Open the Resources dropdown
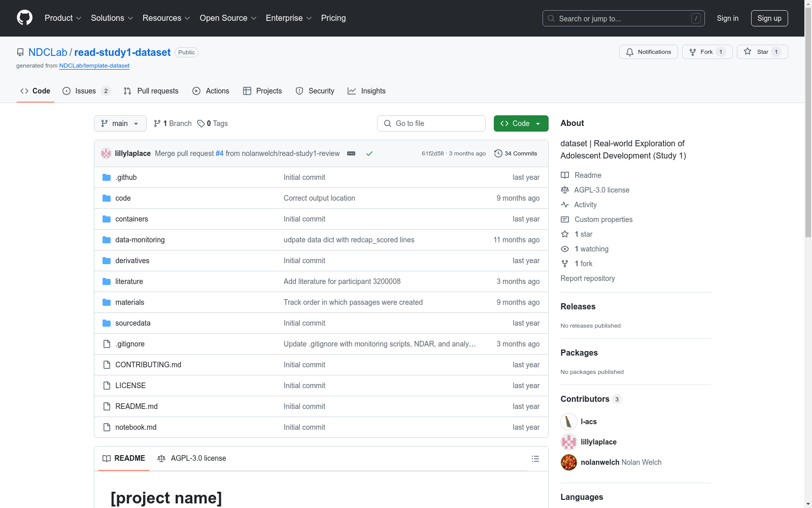The width and height of the screenshot is (812, 508). 166,18
